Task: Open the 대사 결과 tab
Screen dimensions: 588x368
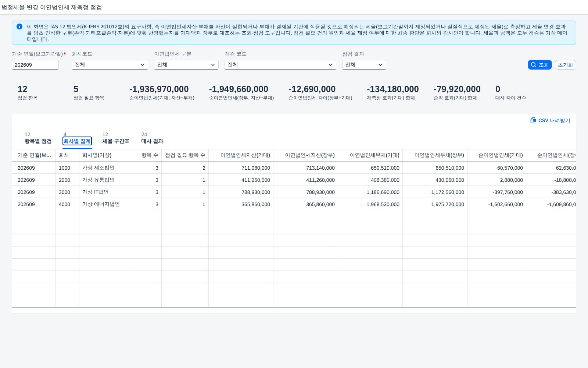Action: [152, 138]
